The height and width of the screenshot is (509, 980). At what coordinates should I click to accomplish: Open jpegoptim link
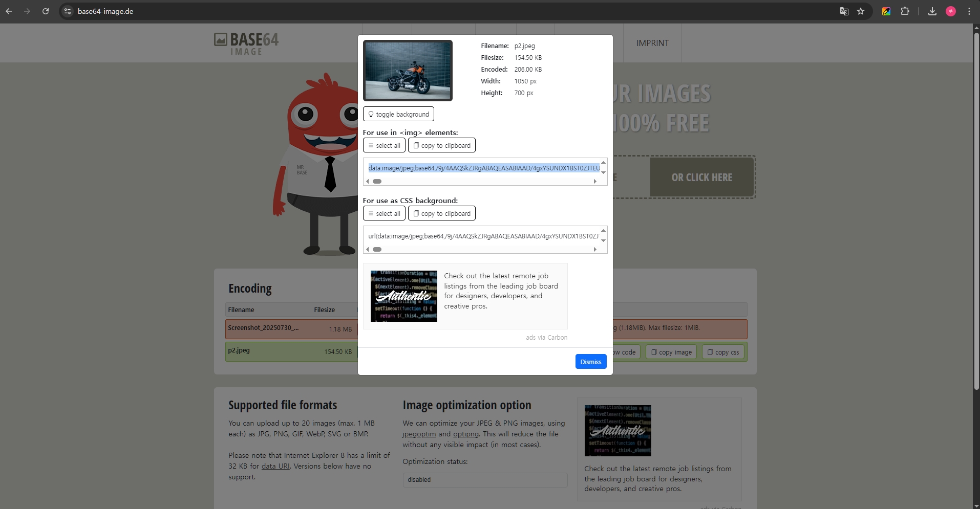point(419,434)
